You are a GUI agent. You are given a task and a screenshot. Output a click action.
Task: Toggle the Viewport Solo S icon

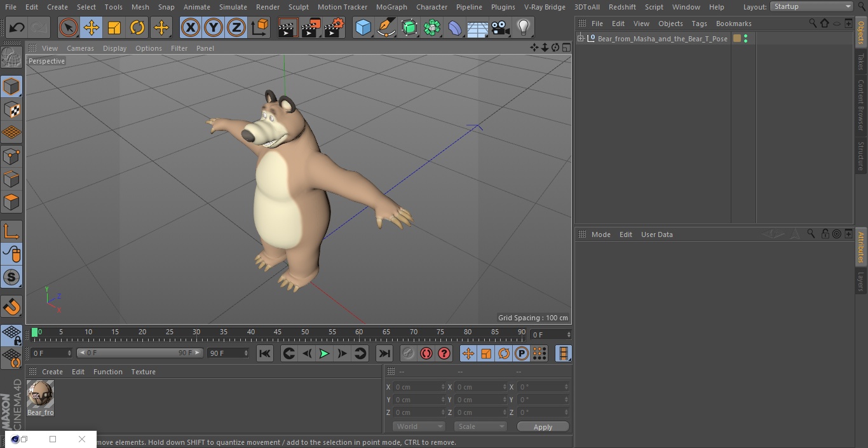coord(11,277)
